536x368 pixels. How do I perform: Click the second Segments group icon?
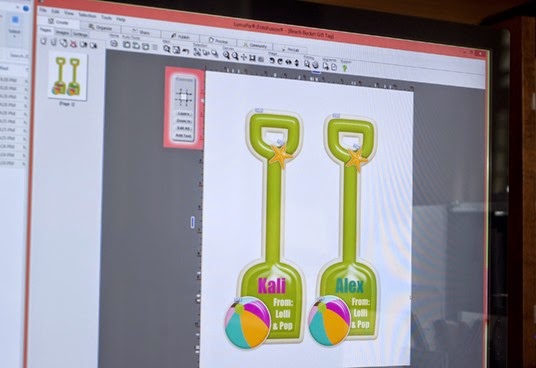(334, 67)
